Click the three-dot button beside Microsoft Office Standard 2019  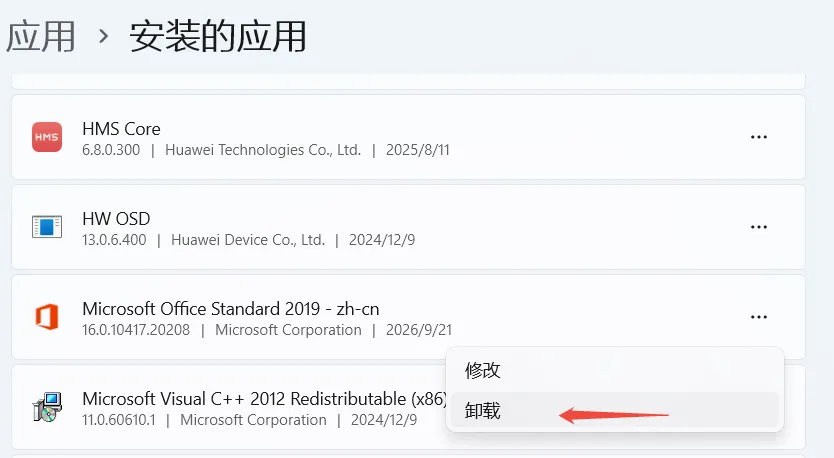758,317
